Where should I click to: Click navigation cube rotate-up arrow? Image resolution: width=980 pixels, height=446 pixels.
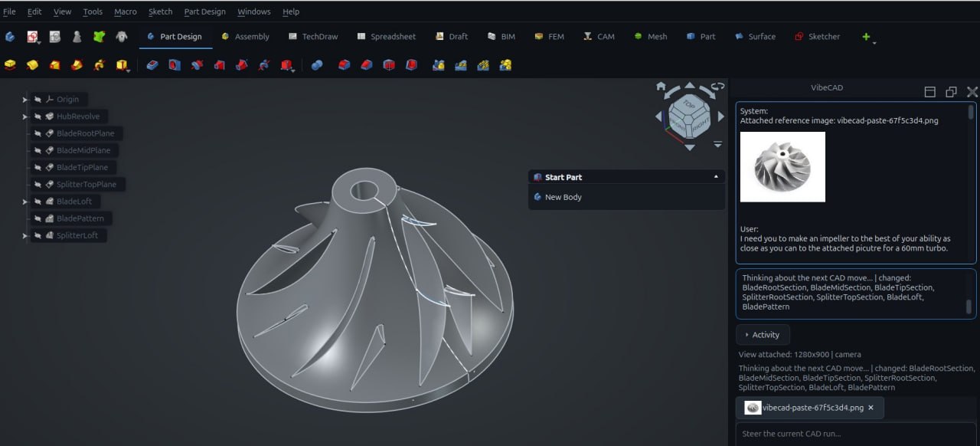689,86
